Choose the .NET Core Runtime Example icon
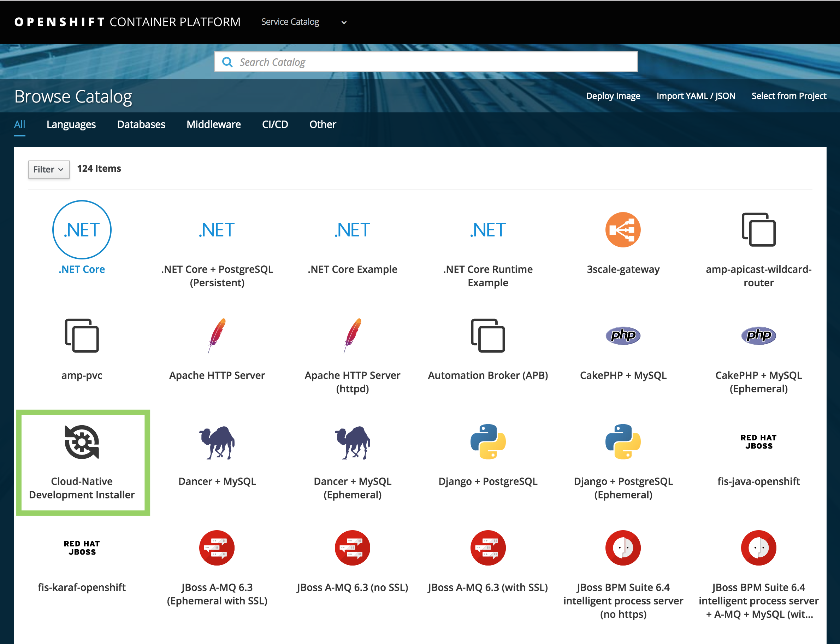The image size is (840, 644). [487, 230]
